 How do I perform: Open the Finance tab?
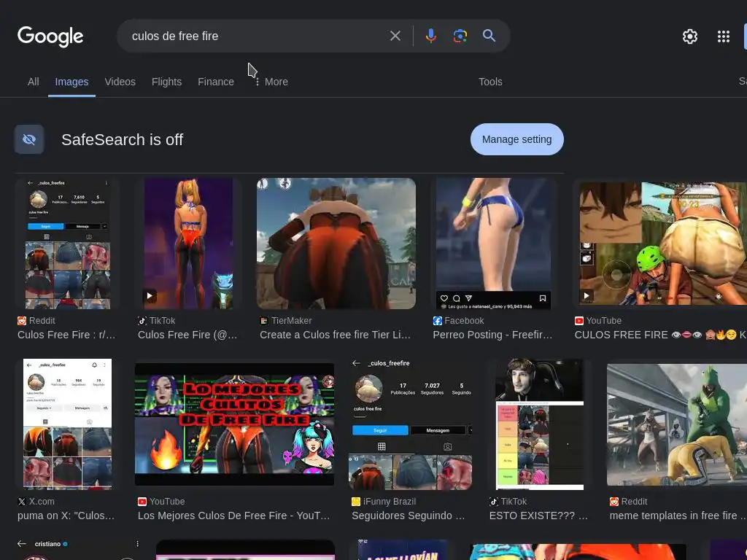(216, 82)
